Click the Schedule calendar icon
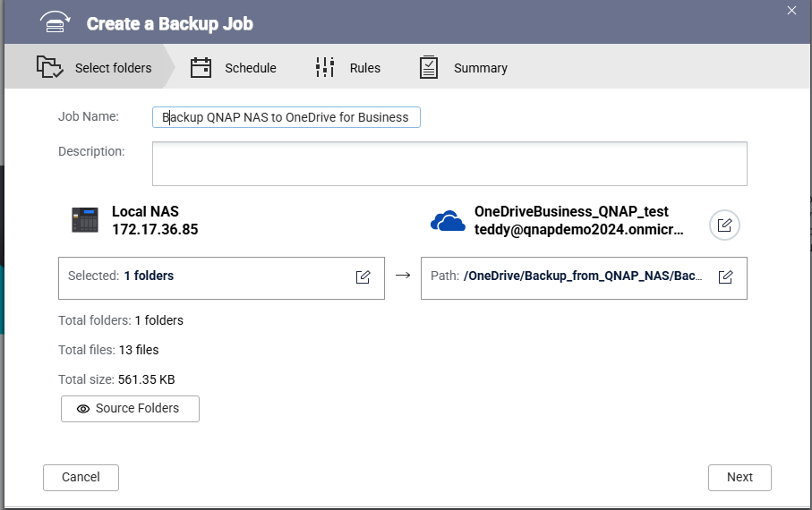 coord(201,68)
